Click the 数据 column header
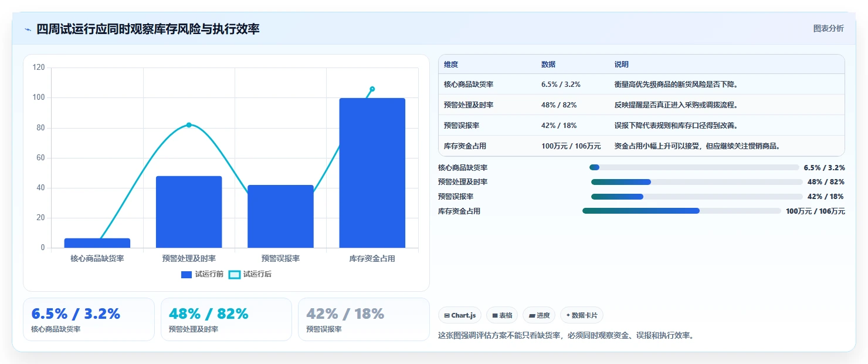The height and width of the screenshot is (364, 868). [x=548, y=65]
